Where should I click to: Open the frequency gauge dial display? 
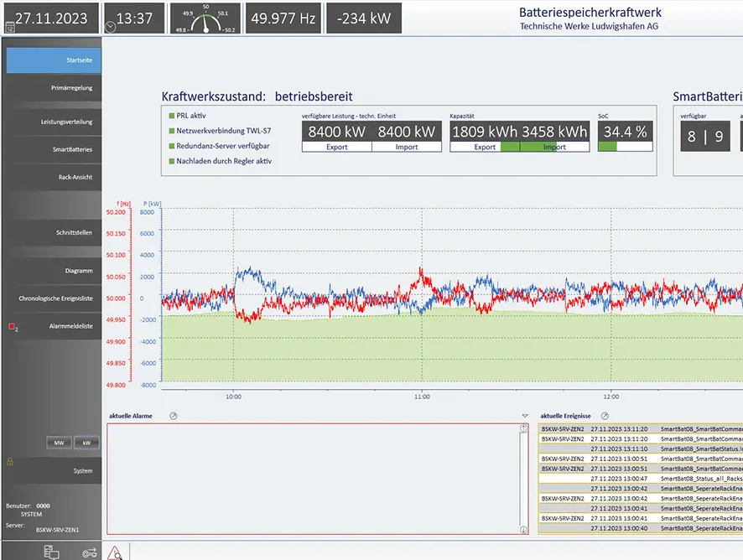pyautogui.click(x=205, y=18)
